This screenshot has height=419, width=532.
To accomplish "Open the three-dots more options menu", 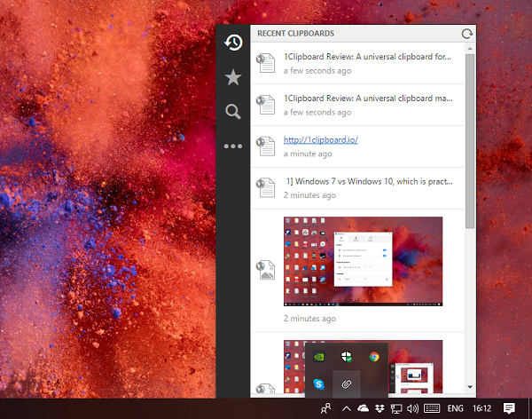I will pos(233,146).
